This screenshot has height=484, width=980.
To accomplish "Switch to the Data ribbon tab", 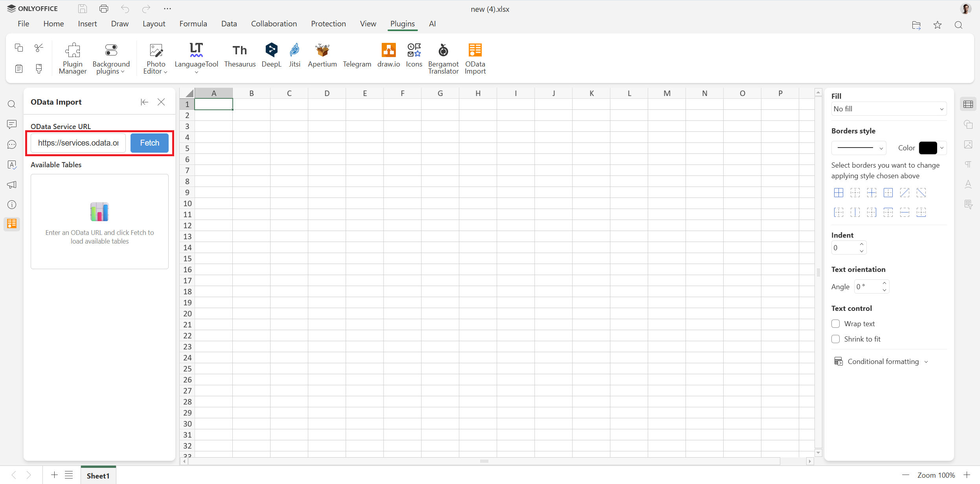I will [229, 24].
